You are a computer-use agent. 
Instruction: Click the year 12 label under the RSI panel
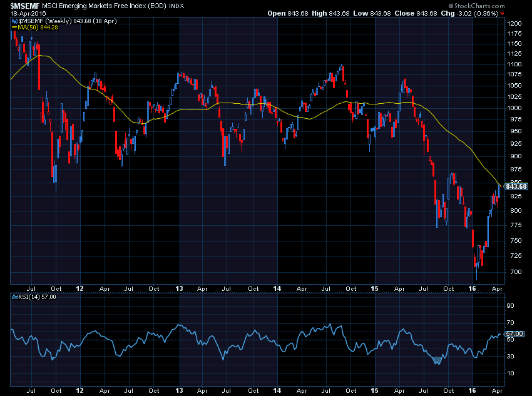(79, 390)
